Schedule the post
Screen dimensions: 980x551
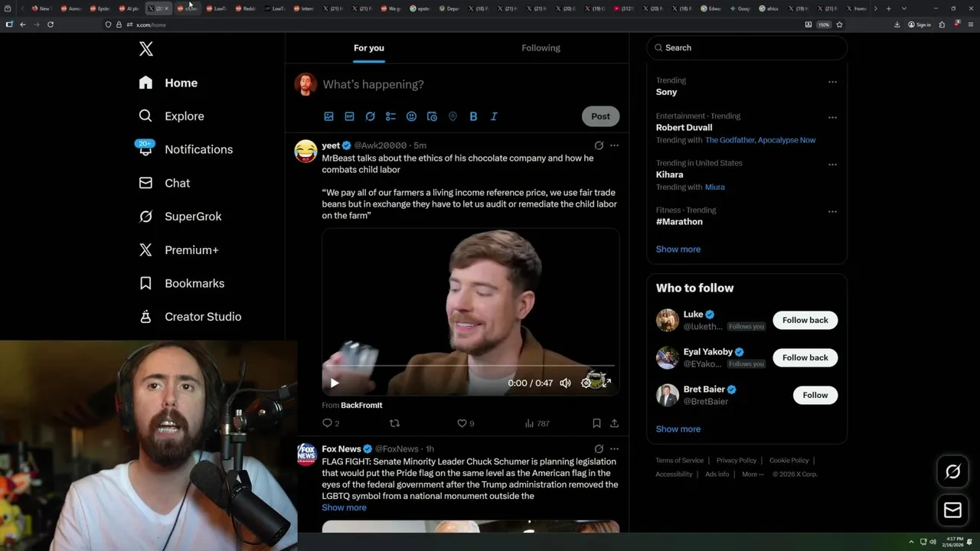[x=432, y=116]
